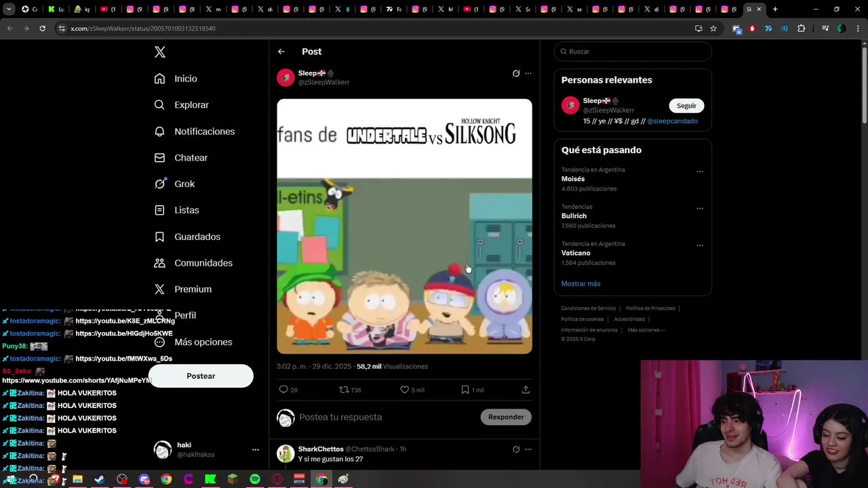
Task: Click the Buscar search field
Action: [x=633, y=52]
